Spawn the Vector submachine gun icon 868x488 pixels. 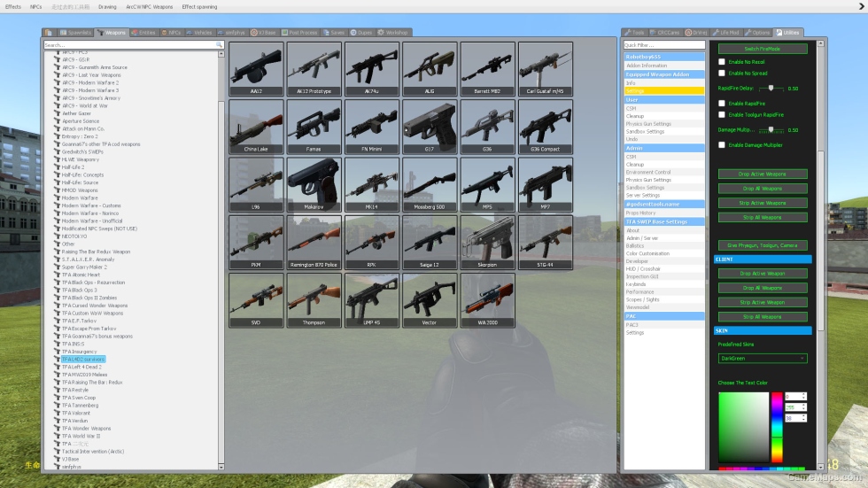pos(430,300)
